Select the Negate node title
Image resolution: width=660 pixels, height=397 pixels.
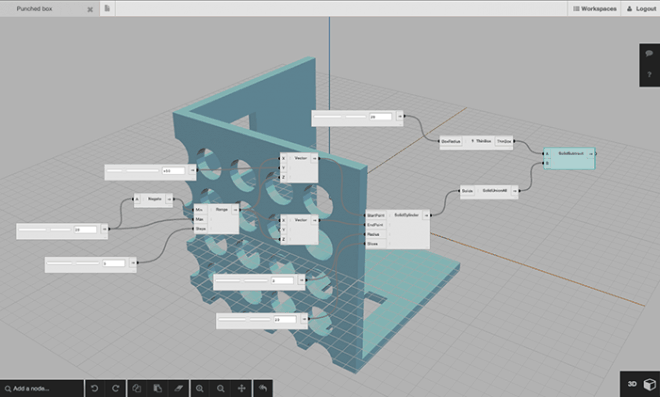[154, 199]
